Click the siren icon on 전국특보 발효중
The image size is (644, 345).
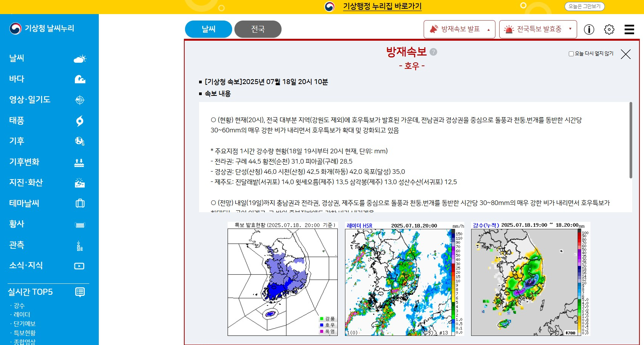tap(509, 29)
